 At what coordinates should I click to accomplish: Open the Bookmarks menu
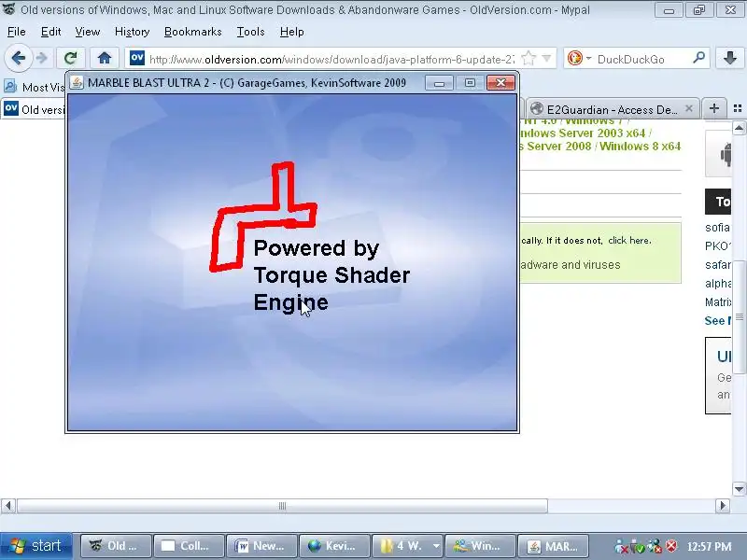(x=193, y=32)
